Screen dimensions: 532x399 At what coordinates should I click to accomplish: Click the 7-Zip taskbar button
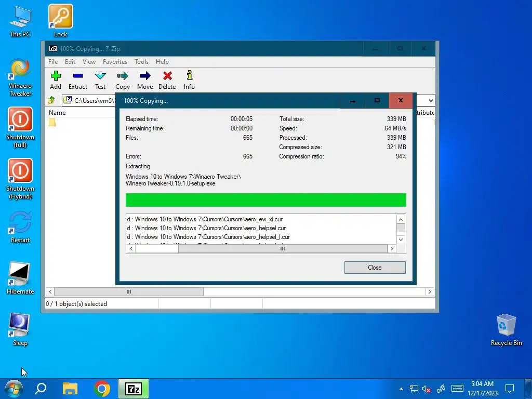(x=134, y=389)
